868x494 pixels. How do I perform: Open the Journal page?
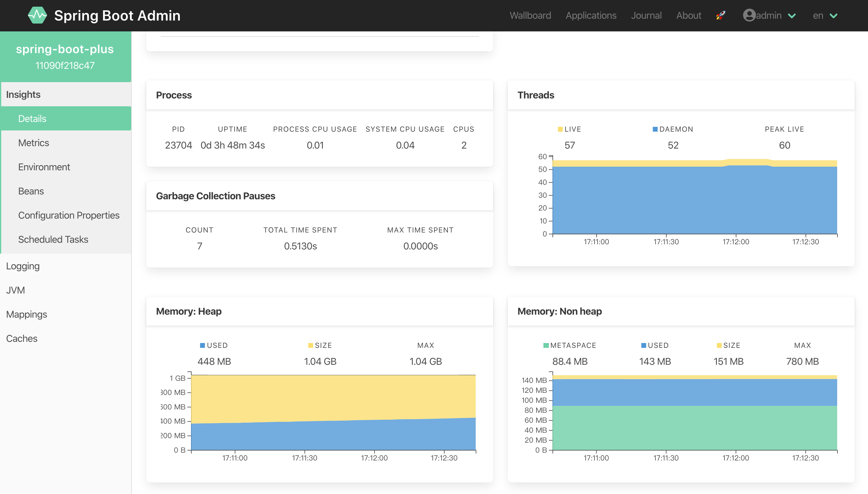pos(646,15)
